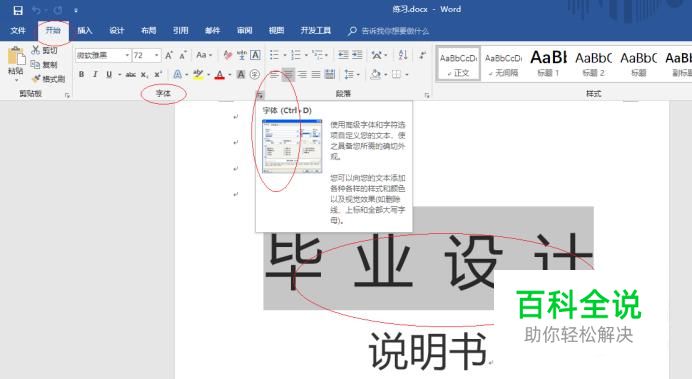Open the underline style dropdown arrow

tap(119, 75)
